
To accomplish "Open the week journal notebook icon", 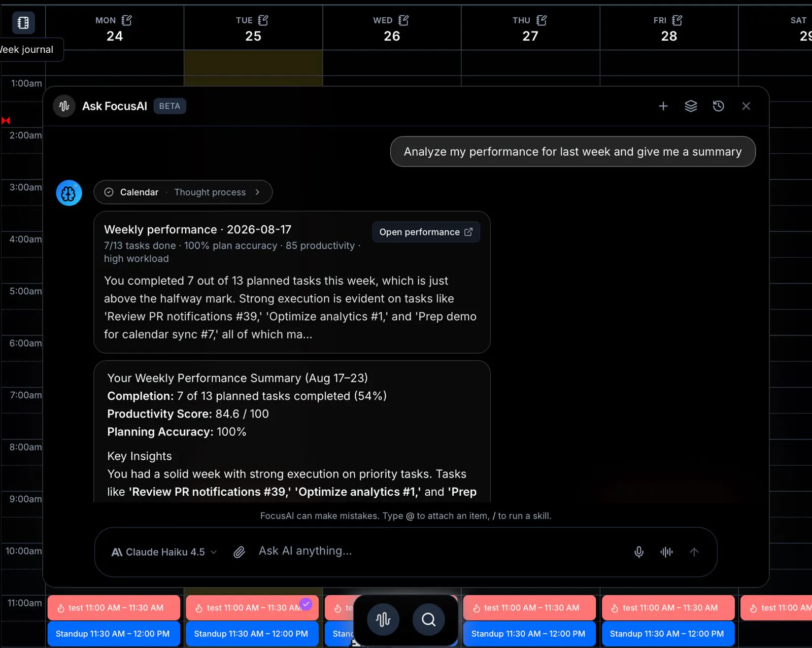I will tap(23, 22).
